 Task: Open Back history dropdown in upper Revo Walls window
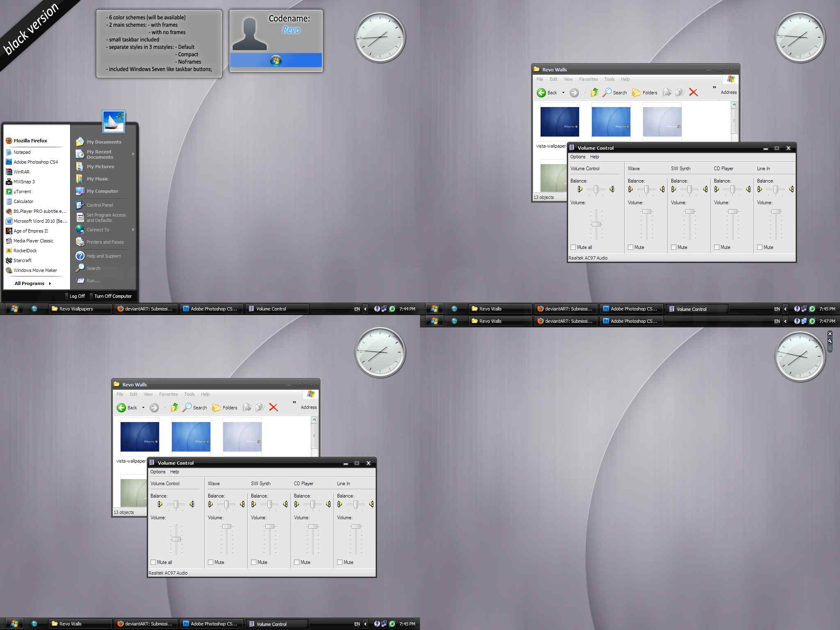(x=563, y=93)
